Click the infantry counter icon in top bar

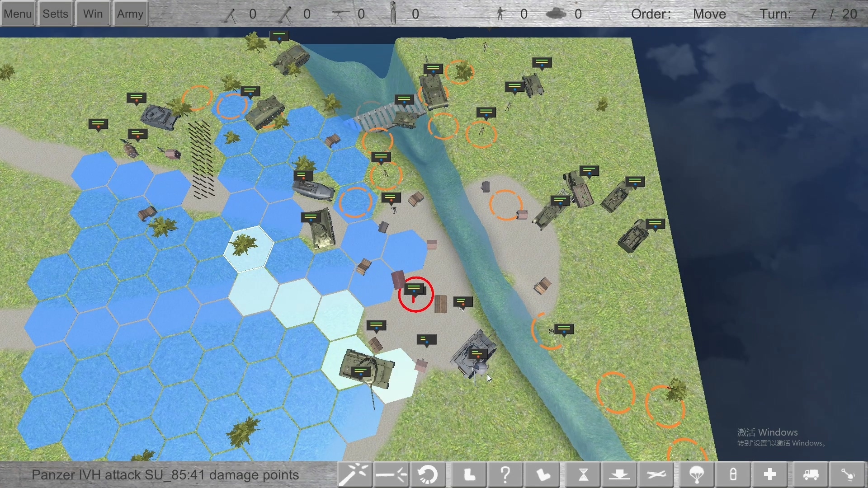[501, 14]
